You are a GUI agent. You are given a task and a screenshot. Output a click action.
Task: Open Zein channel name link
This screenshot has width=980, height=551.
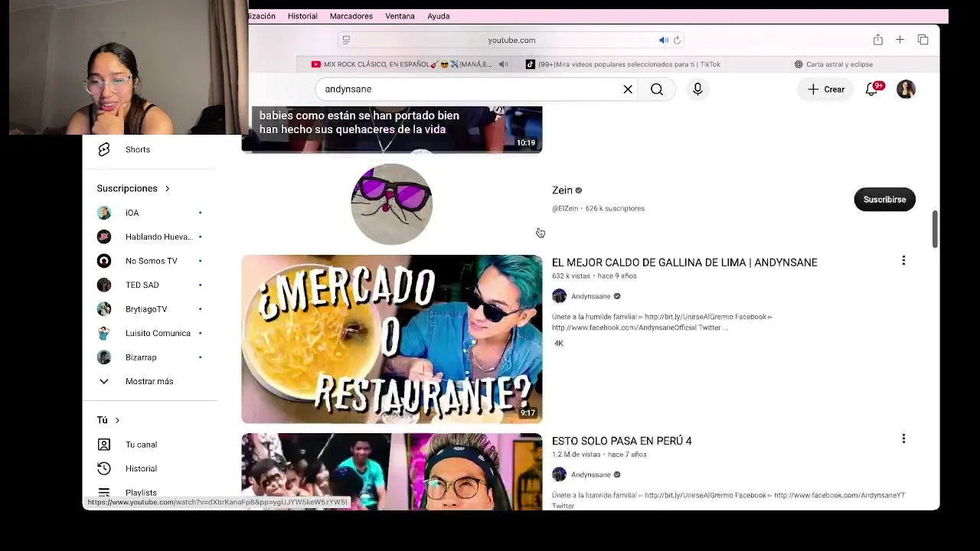562,191
